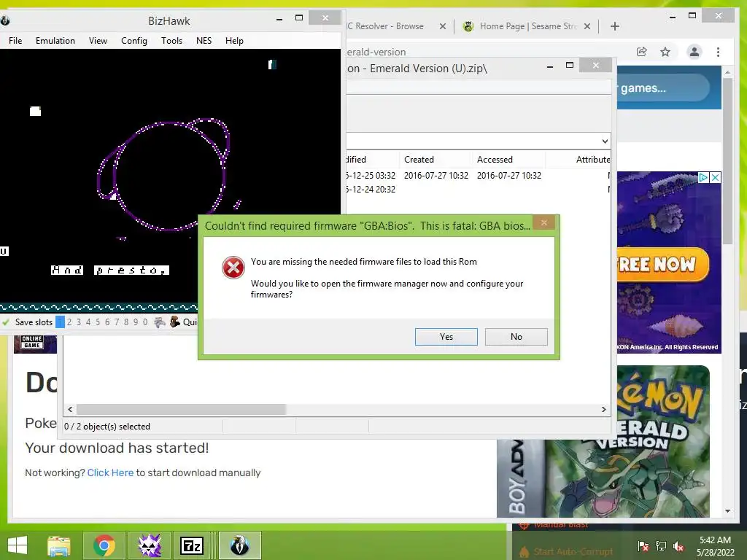
Task: Click the BizHawk title bar app icon
Action: click(5, 20)
